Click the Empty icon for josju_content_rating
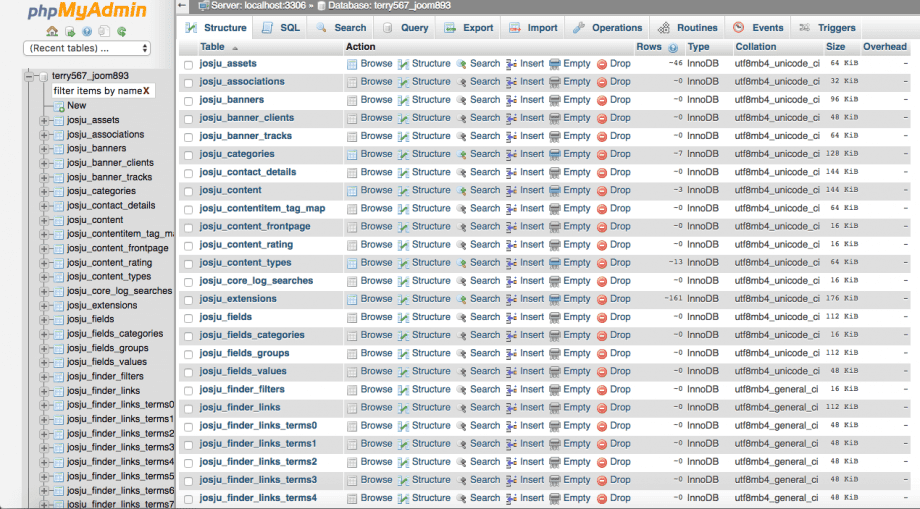This screenshot has height=509, width=920. pyautogui.click(x=554, y=246)
